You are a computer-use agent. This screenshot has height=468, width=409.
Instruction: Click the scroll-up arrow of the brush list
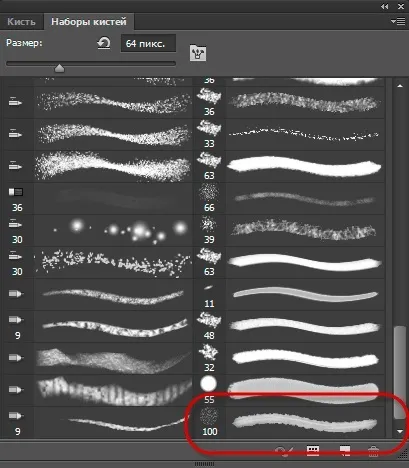coord(400,86)
